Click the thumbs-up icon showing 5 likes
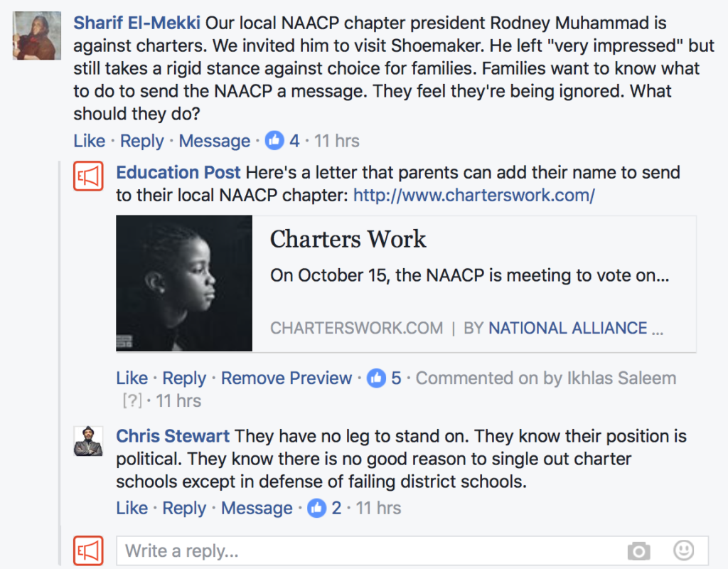The height and width of the screenshot is (569, 728). pos(376,378)
